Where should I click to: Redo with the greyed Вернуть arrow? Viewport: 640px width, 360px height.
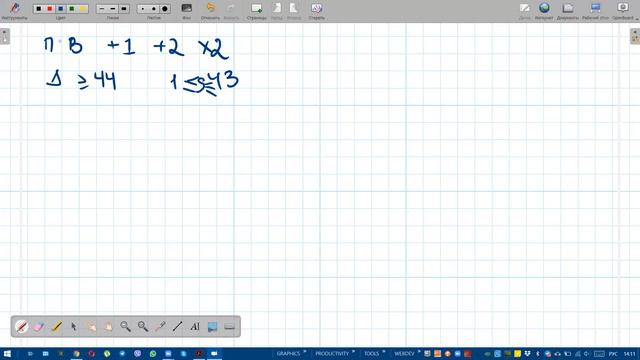click(231, 11)
